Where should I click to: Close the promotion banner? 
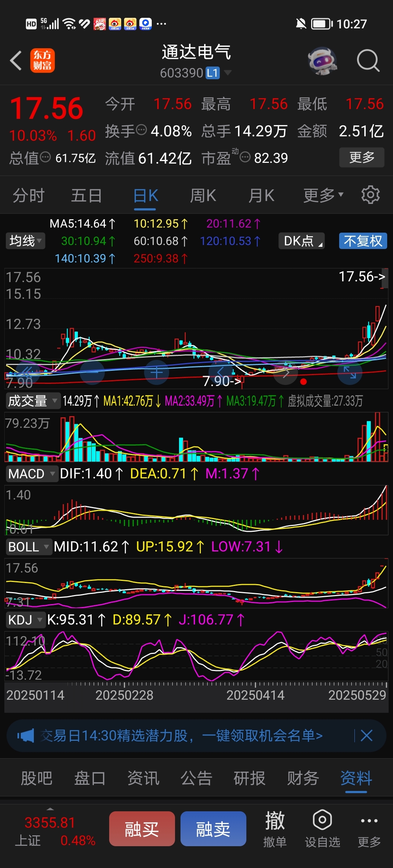tap(366, 736)
